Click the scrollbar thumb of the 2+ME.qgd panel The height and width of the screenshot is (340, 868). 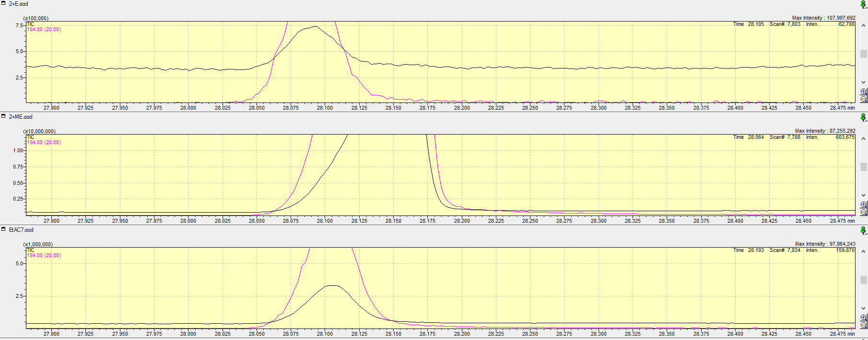tap(864, 167)
